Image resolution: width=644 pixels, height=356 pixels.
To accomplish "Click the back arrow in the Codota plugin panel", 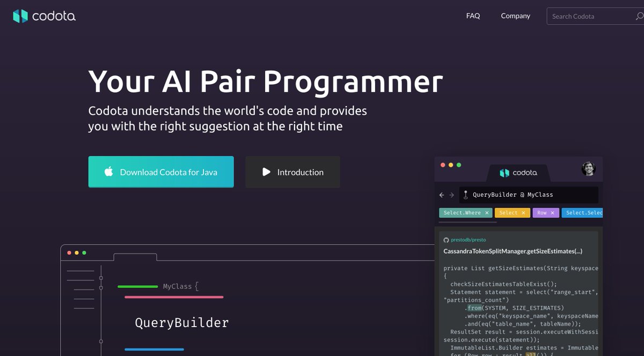I will pos(442,195).
